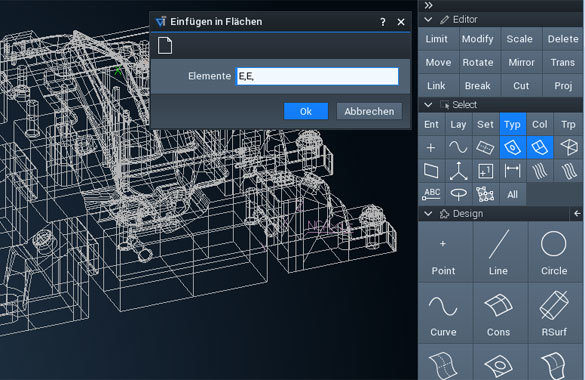Image resolution: width=585 pixels, height=380 pixels.
Task: Switch selection mode to Col
Action: tap(540, 124)
